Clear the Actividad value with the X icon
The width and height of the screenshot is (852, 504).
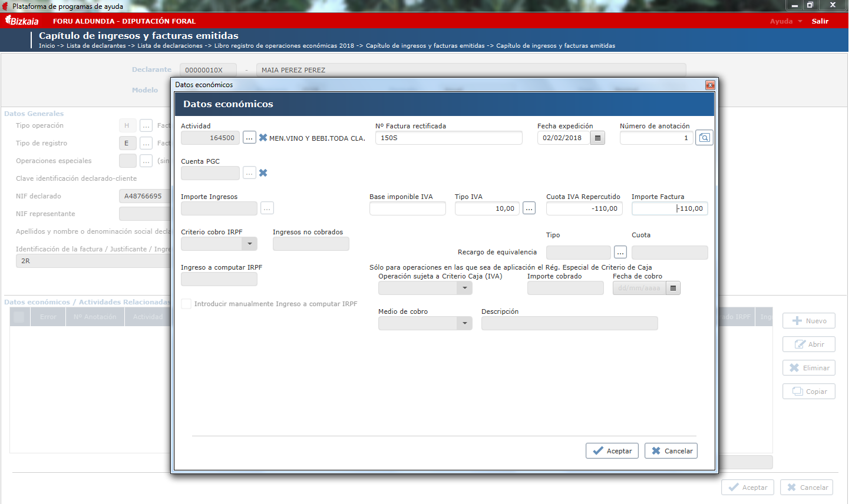click(263, 138)
